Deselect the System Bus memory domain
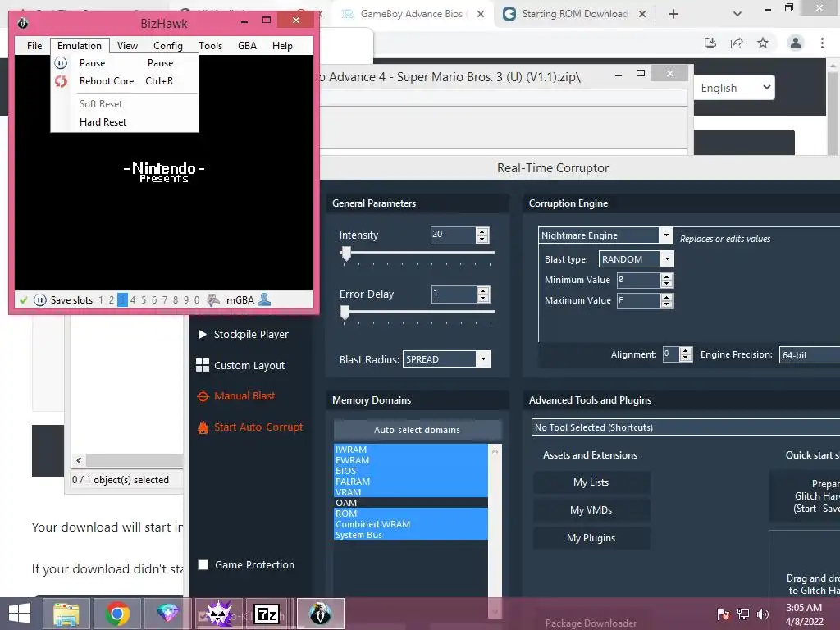This screenshot has height=630, width=840. (410, 535)
